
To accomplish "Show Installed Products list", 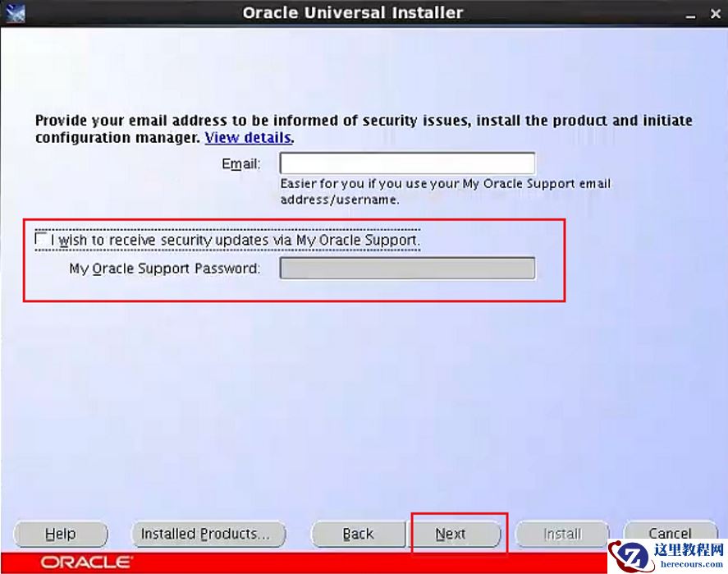I will (x=208, y=534).
